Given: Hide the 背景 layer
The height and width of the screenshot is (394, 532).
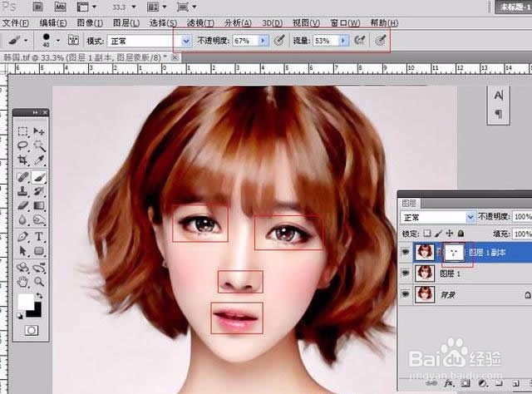Looking at the screenshot, I should (x=405, y=294).
